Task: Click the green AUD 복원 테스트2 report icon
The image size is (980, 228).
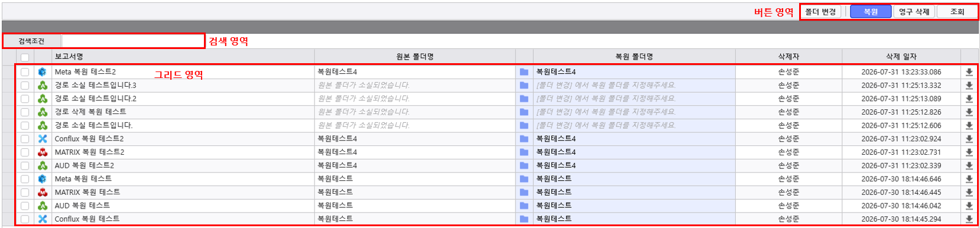Action: [x=43, y=165]
